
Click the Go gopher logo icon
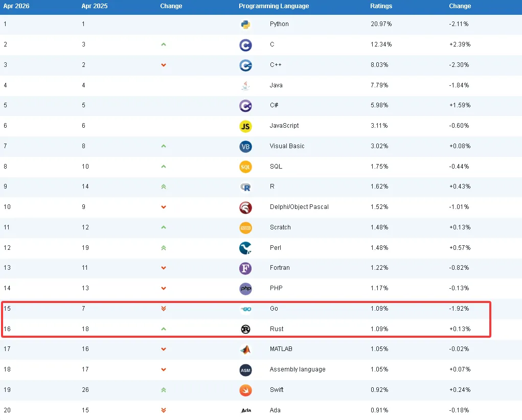click(x=245, y=309)
